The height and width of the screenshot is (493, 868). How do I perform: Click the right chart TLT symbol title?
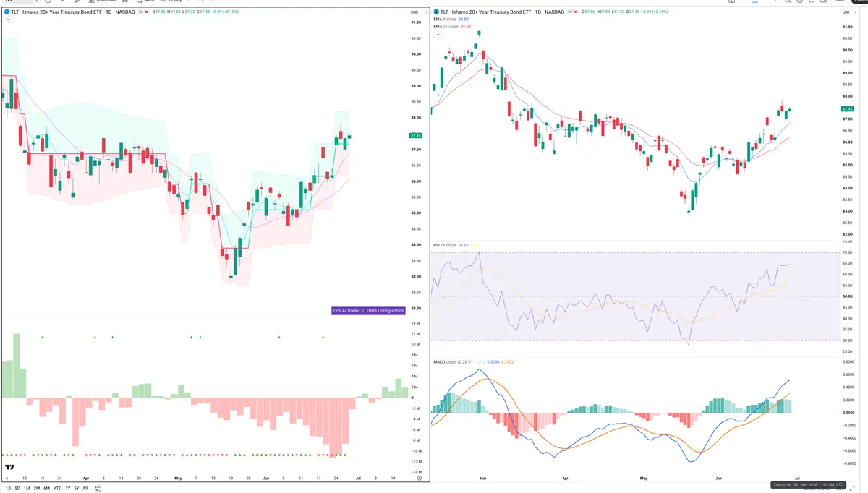coord(502,12)
